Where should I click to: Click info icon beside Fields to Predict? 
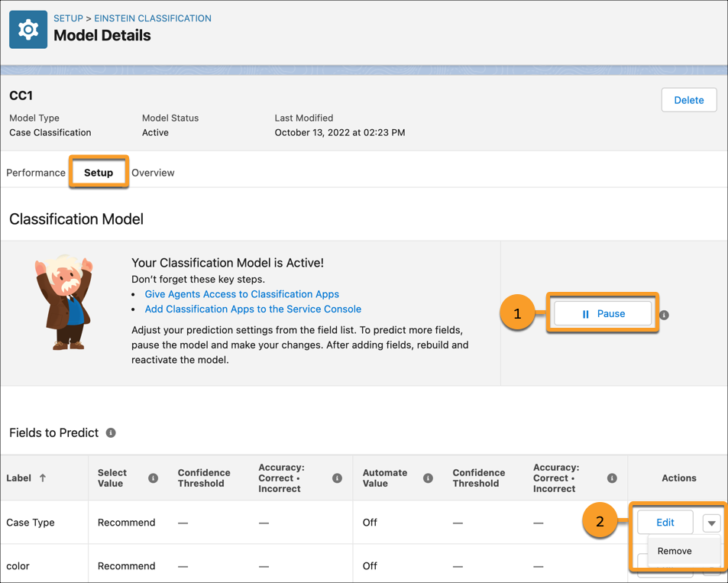pos(111,432)
